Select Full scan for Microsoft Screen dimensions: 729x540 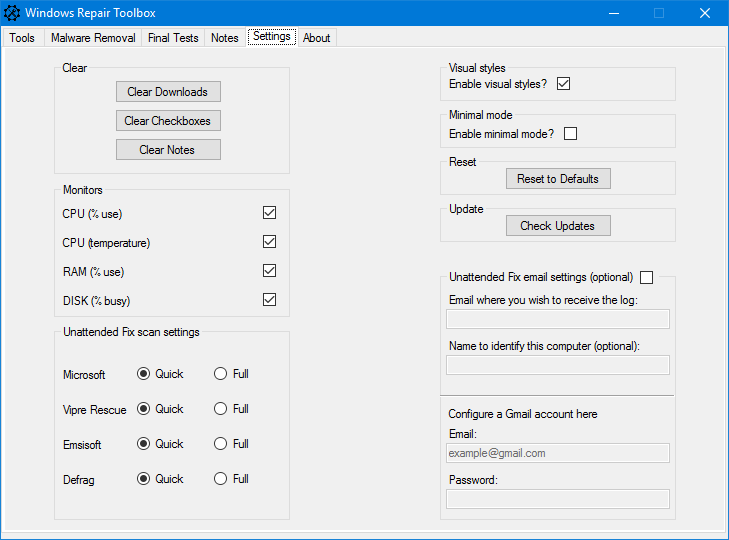pyautogui.click(x=220, y=373)
